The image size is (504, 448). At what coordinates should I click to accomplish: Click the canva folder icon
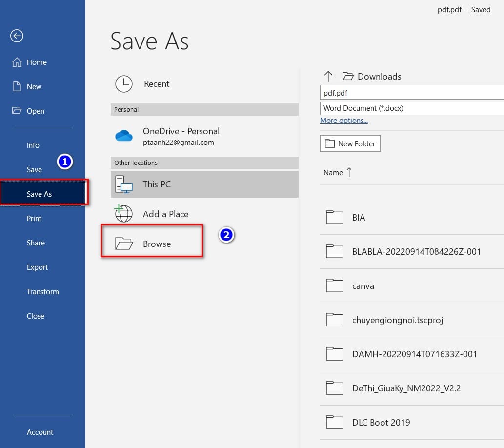(x=335, y=285)
